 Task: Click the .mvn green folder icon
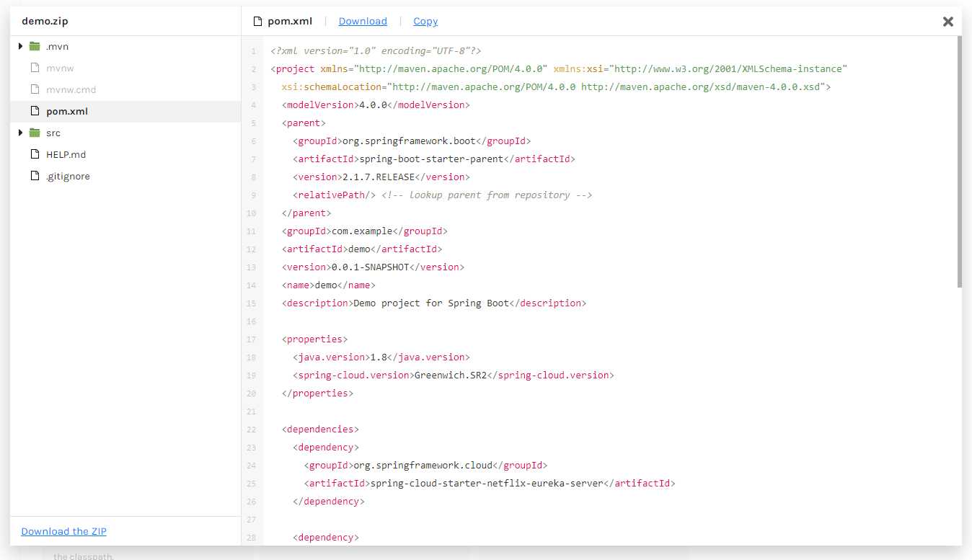click(x=35, y=47)
